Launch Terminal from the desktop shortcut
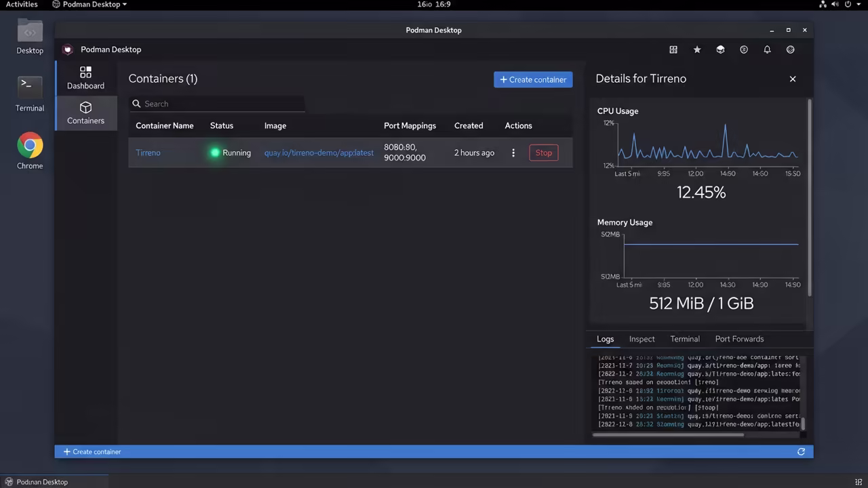 coord(30,94)
